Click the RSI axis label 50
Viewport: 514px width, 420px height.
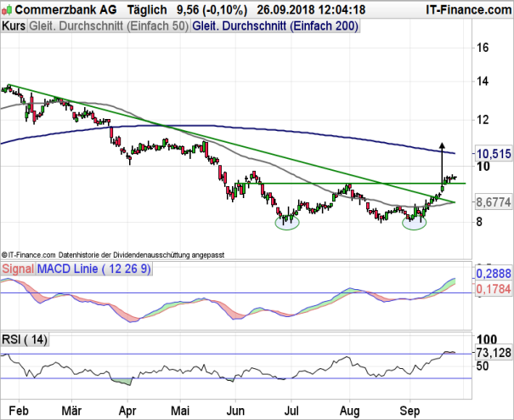tap(483, 366)
